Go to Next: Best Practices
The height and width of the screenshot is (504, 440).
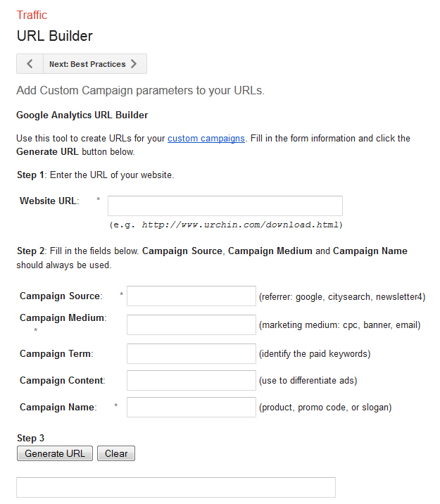coord(95,63)
